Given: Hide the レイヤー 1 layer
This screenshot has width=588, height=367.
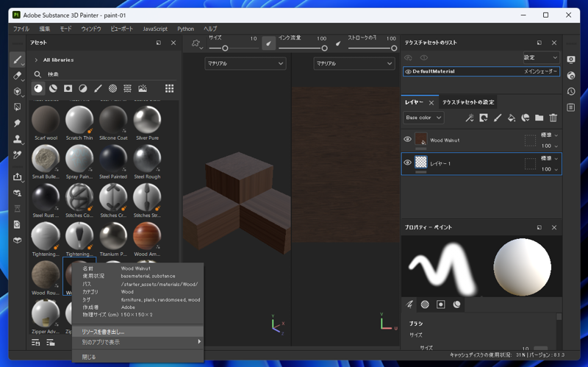Looking at the screenshot, I should point(408,163).
